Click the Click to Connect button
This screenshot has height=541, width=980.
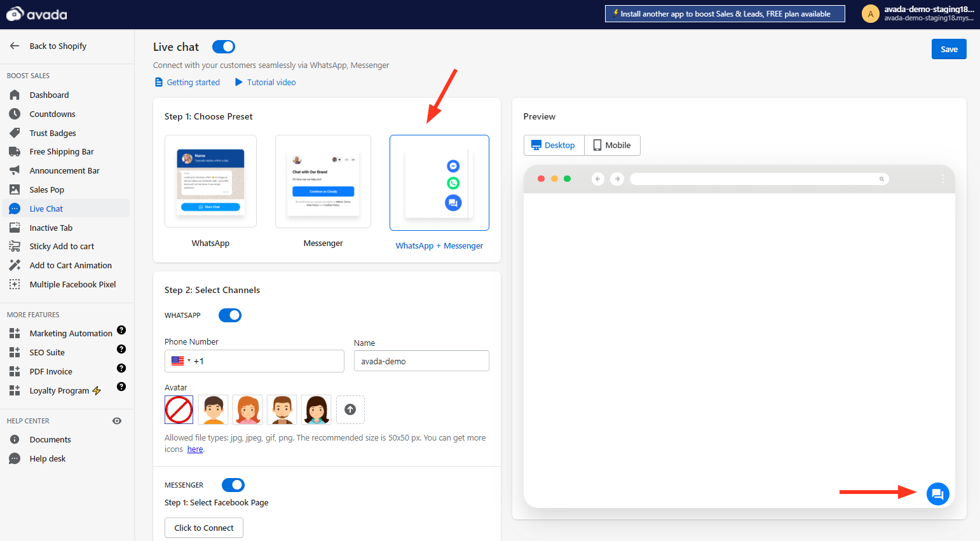[204, 528]
